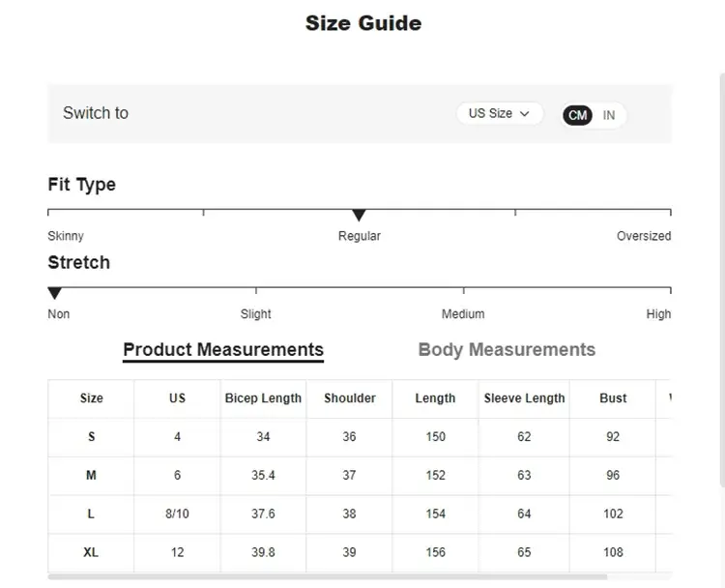Viewport: 725px width, 588px height.
Task: Click the horizontal table scrollbar
Action: point(329,576)
